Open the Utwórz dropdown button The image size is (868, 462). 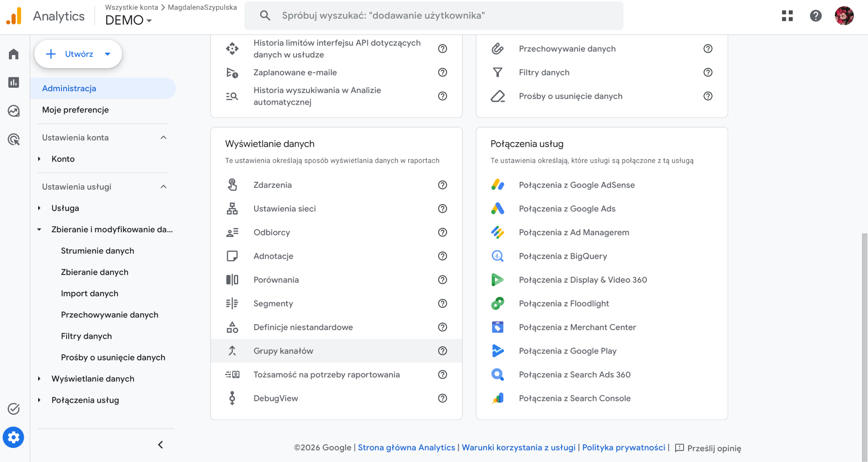78,54
